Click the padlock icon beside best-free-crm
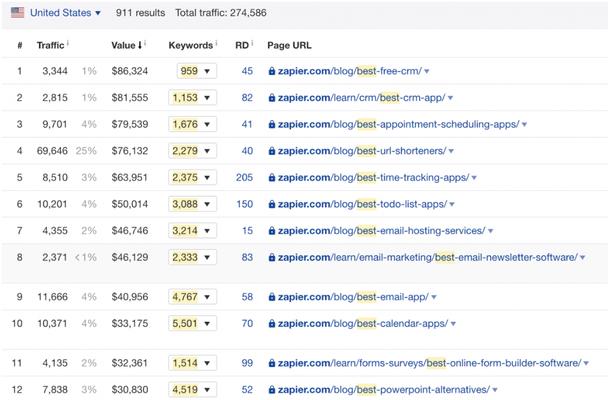Image resolution: width=608 pixels, height=400 pixels. 272,71
